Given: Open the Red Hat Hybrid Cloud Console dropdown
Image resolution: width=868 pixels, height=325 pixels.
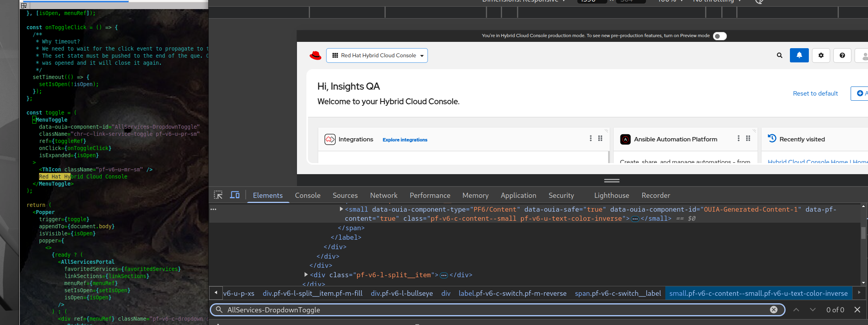Looking at the screenshot, I should click(x=377, y=55).
